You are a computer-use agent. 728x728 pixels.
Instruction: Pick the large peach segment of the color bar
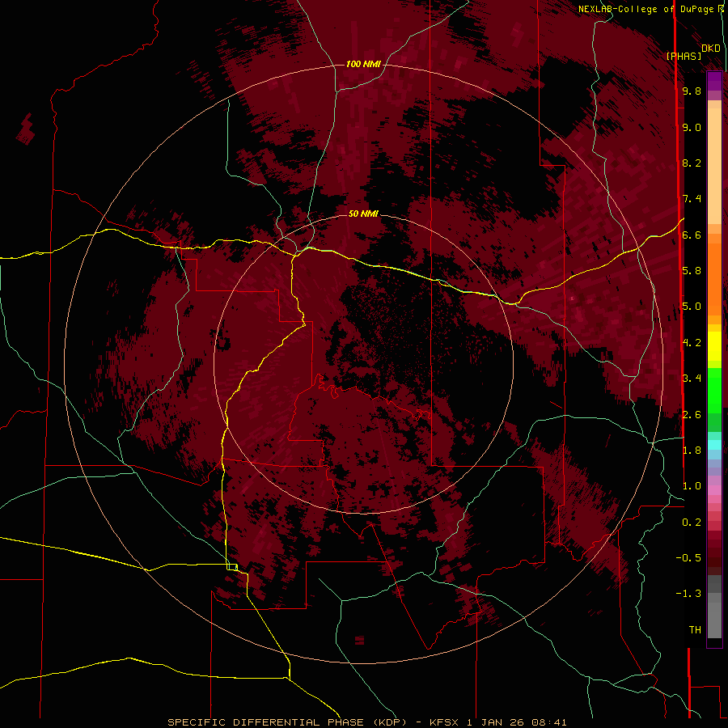click(714, 167)
